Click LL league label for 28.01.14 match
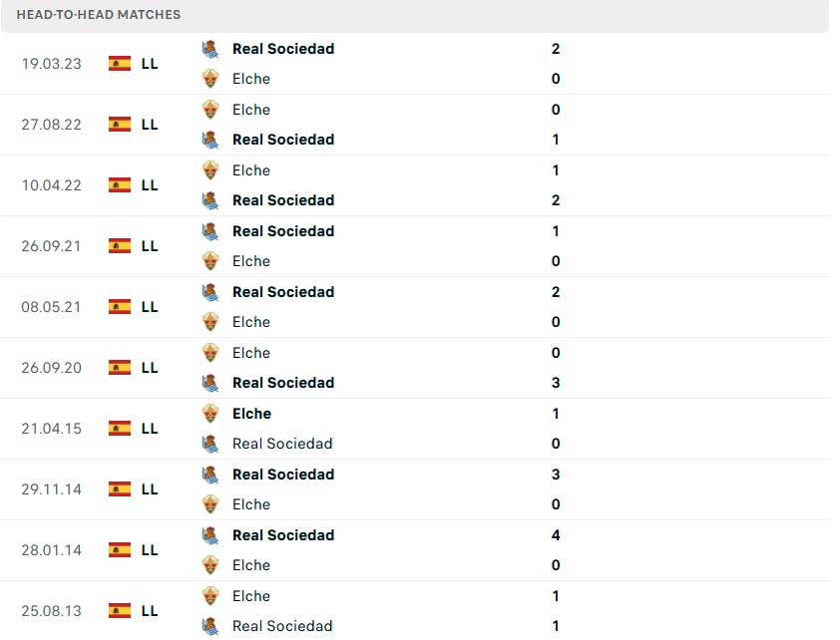 [150, 550]
